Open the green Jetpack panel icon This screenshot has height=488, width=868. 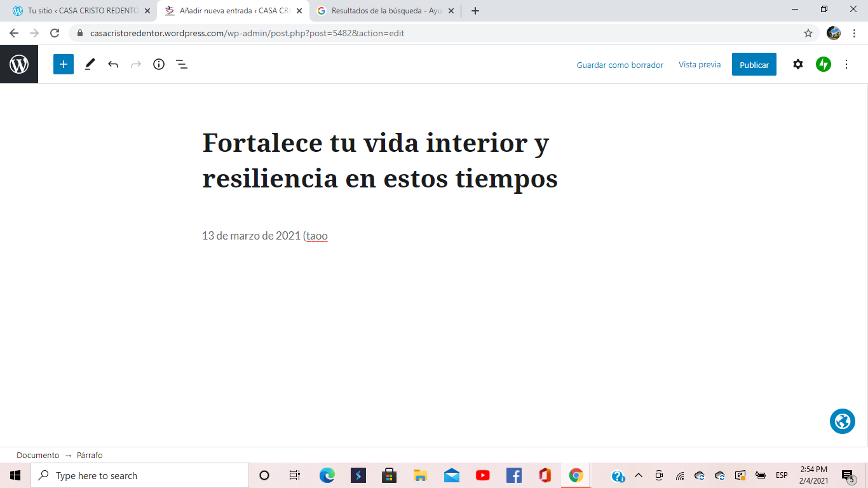[x=824, y=64]
